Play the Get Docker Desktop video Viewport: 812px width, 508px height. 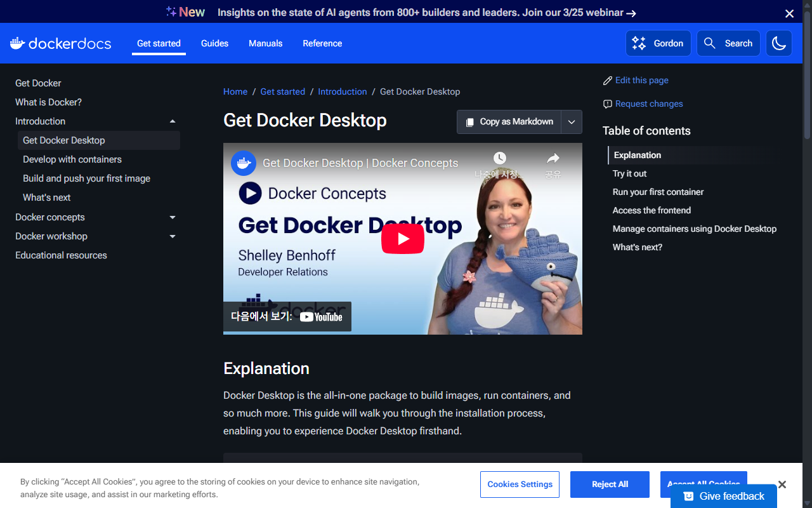pos(402,239)
